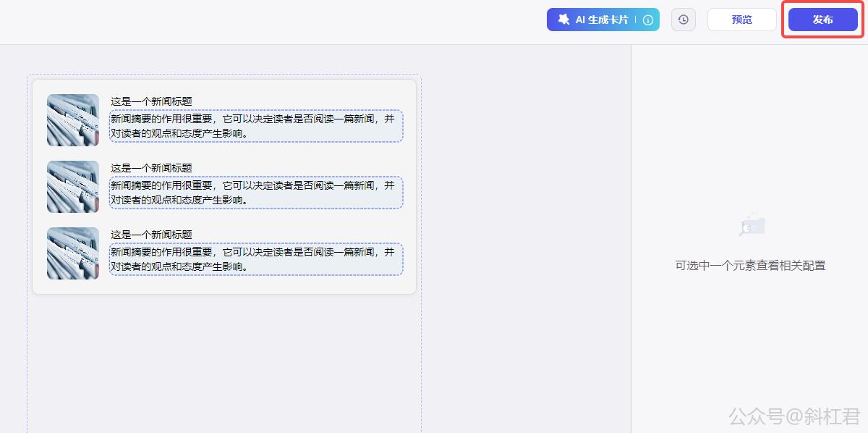The height and width of the screenshot is (433, 868).
Task: Select the third news item thumbnail
Action: coord(73,253)
